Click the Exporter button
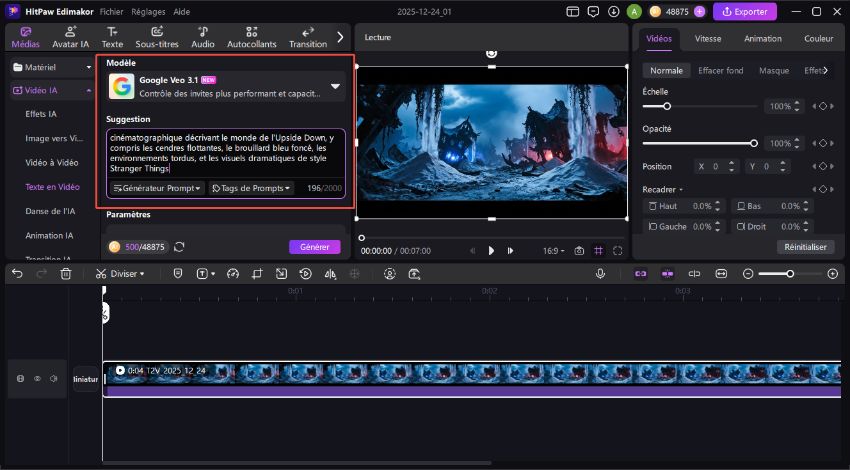 coord(744,12)
